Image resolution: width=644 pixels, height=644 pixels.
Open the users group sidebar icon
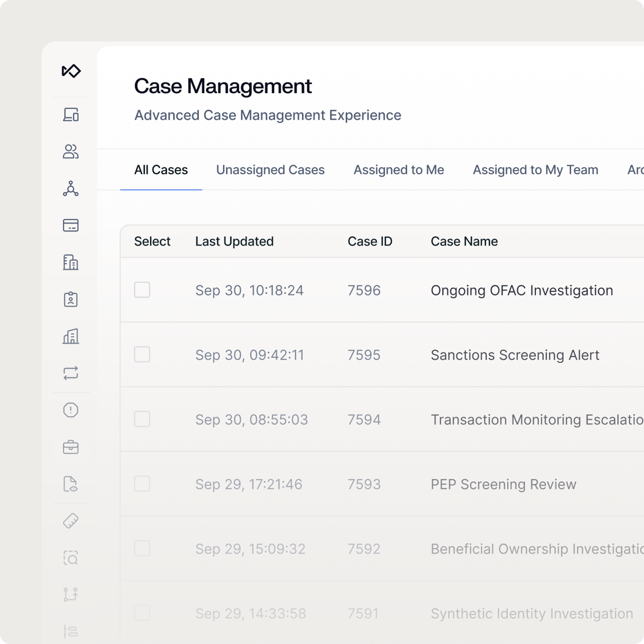[71, 152]
